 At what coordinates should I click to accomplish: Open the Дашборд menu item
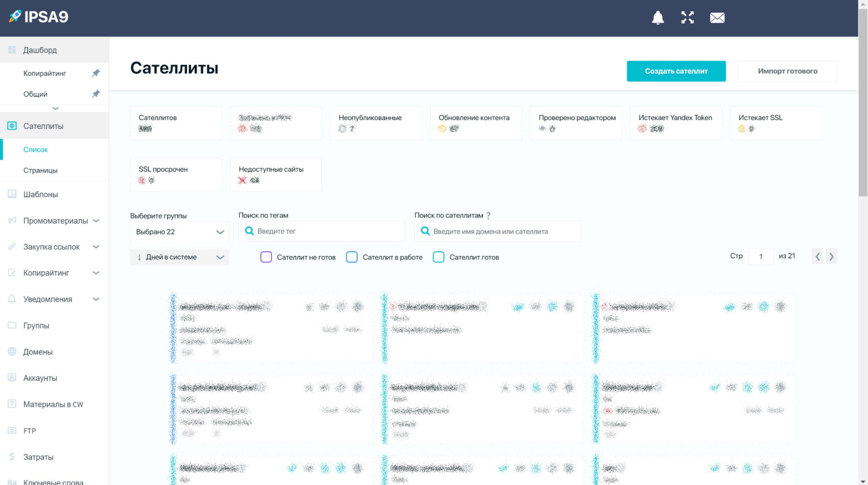[x=54, y=50]
